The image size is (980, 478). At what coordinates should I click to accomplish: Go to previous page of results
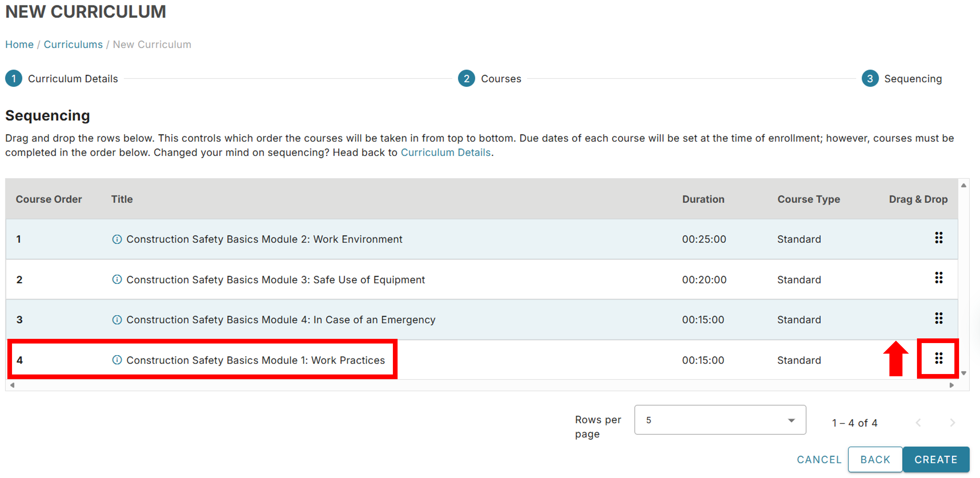coord(918,423)
